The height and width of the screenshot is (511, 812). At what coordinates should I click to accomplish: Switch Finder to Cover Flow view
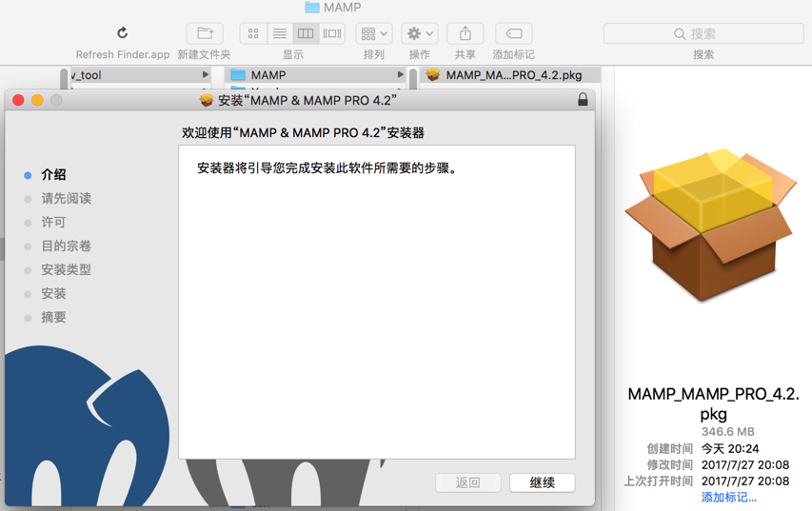click(x=332, y=33)
